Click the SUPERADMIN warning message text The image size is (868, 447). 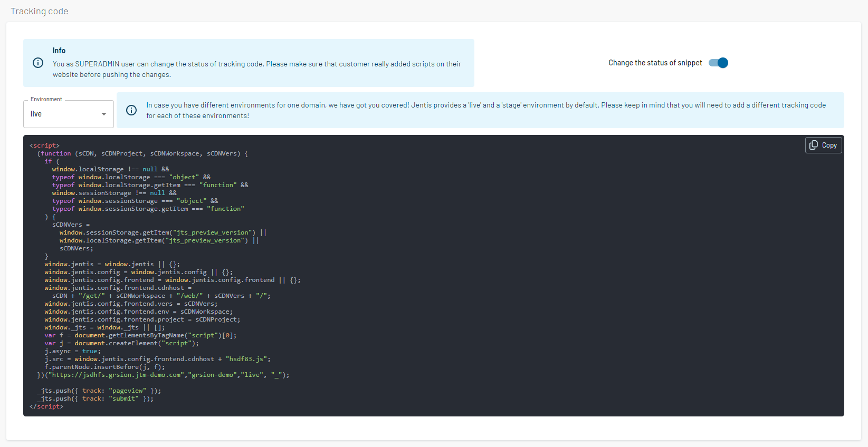coord(257,69)
